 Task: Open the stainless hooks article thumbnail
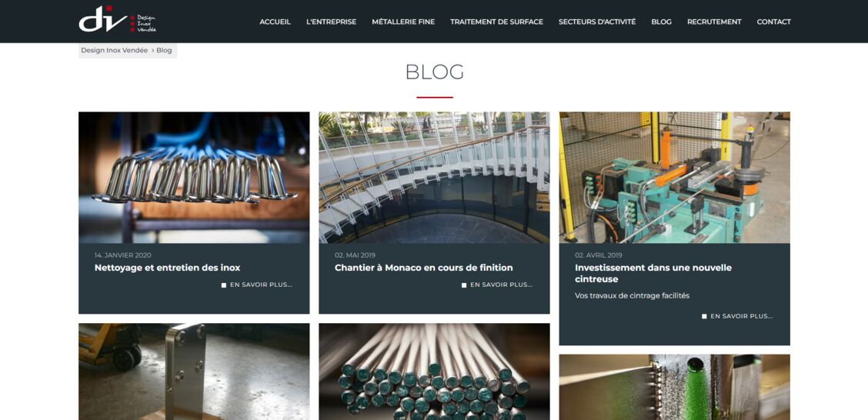coord(194,178)
